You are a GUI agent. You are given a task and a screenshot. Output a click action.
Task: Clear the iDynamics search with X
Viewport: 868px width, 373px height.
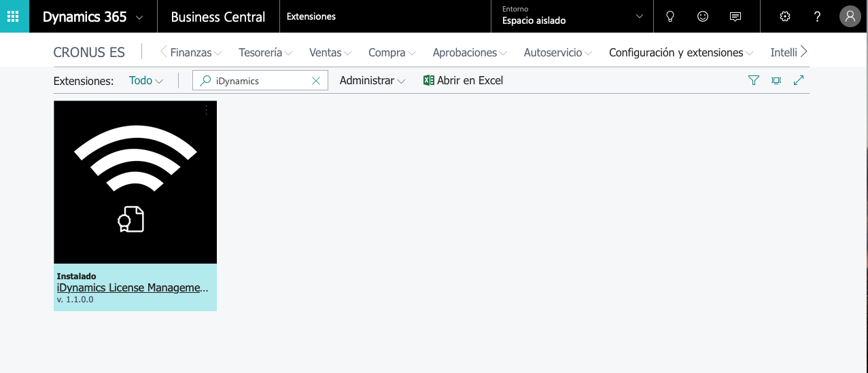pos(315,81)
